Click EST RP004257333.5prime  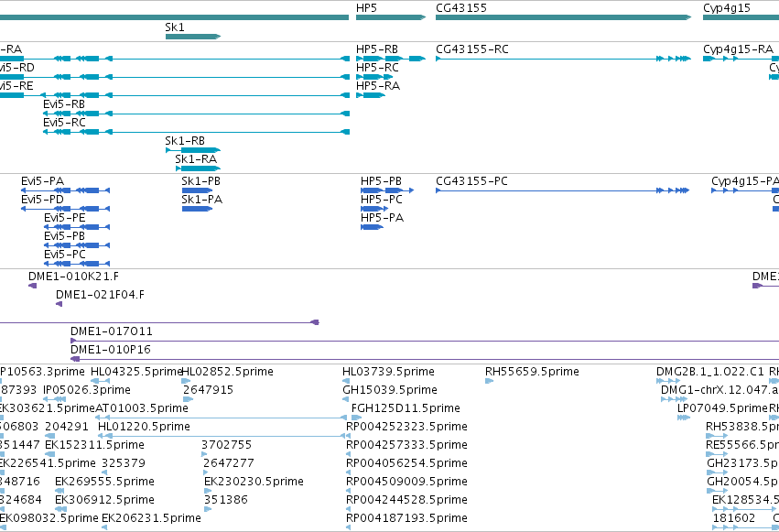348,454
